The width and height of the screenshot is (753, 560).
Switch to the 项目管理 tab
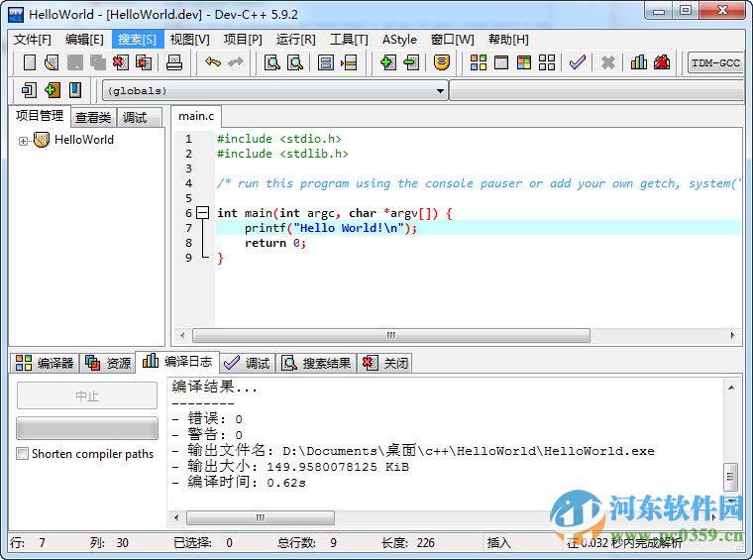[40, 116]
